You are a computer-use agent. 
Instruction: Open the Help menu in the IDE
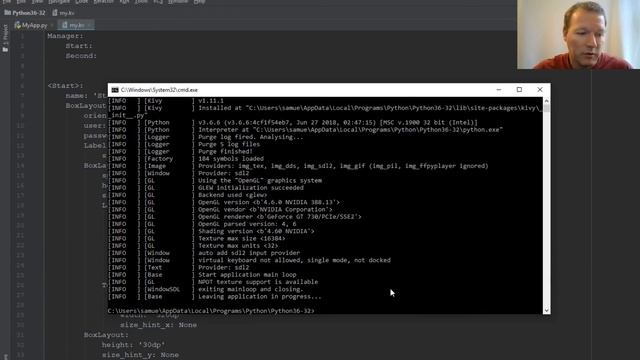[x=199, y=2]
